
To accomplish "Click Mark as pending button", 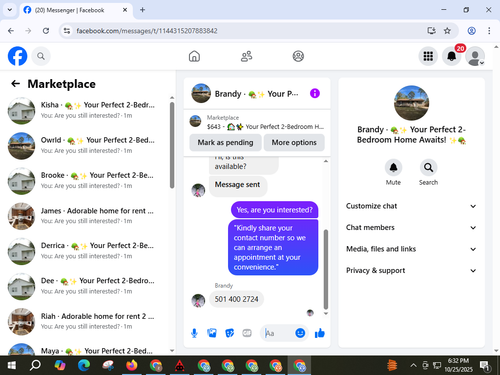I will (225, 142).
